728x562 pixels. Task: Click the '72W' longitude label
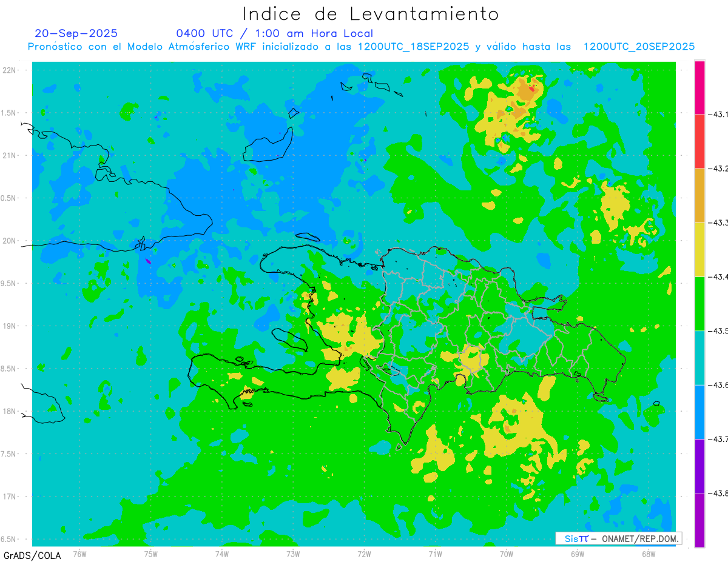point(364,554)
